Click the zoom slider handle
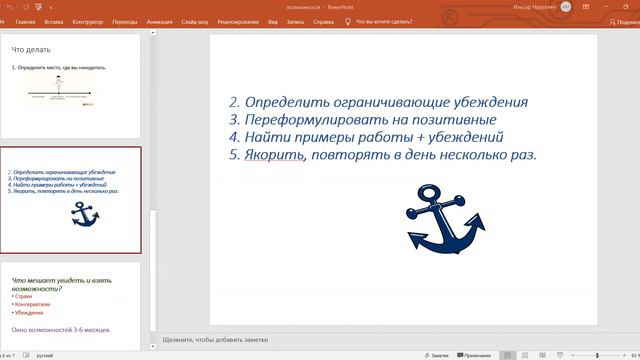Image resolution: width=640 pixels, height=360 pixels. click(597, 356)
